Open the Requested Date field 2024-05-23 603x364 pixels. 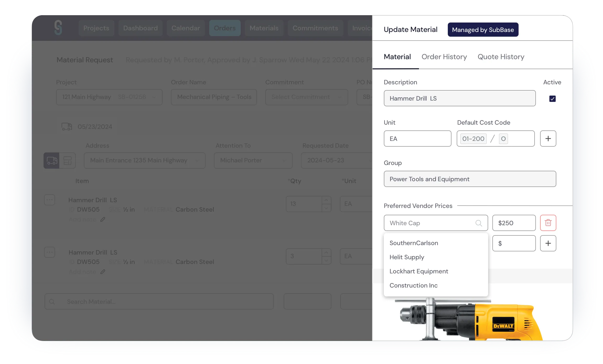point(337,161)
